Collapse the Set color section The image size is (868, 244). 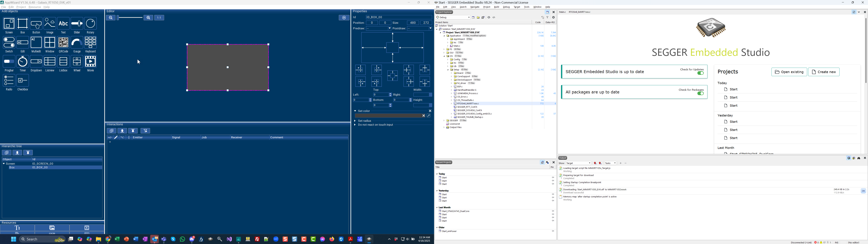pyautogui.click(x=355, y=111)
